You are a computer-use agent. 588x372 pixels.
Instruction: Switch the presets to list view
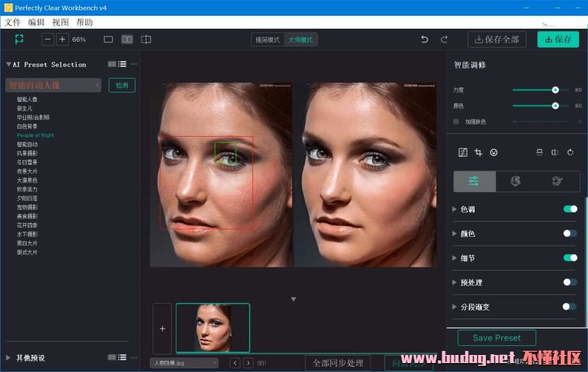point(122,64)
